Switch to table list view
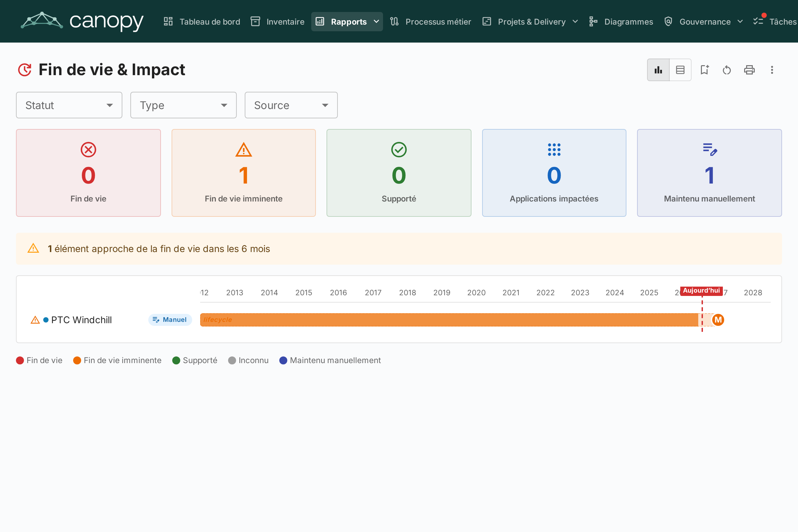This screenshot has width=798, height=532. tap(680, 70)
